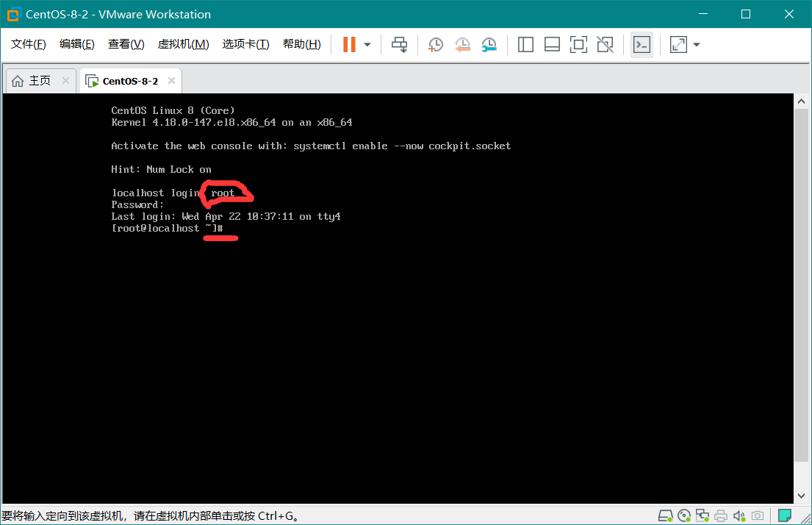The height and width of the screenshot is (525, 812).
Task: Expand the stretch guest dropdown arrow
Action: click(697, 45)
